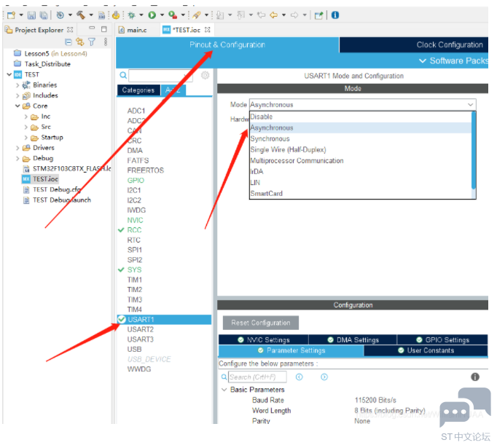497x448 pixels.
Task: Click Link with Editor icon
Action: pyautogui.click(x=80, y=42)
